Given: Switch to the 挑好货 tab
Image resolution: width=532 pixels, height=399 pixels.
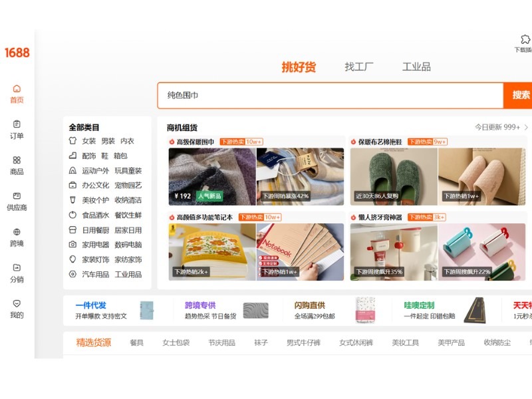Looking at the screenshot, I should [299, 67].
